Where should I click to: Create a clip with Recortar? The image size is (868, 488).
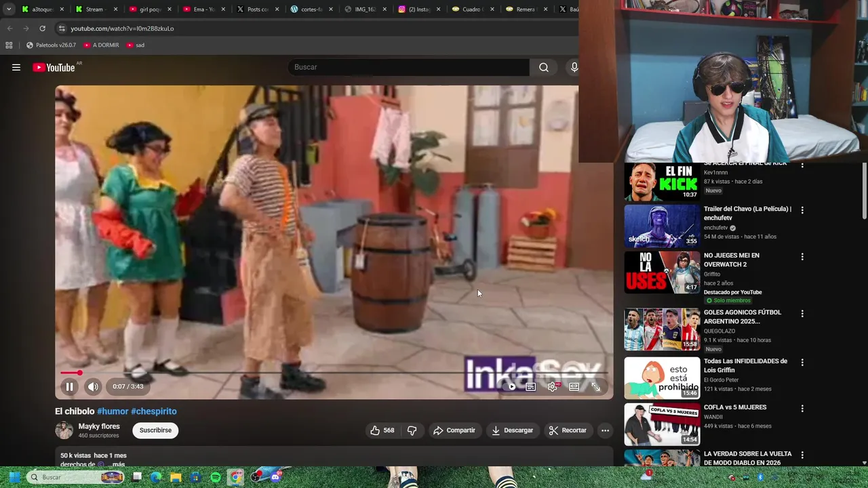click(568, 430)
